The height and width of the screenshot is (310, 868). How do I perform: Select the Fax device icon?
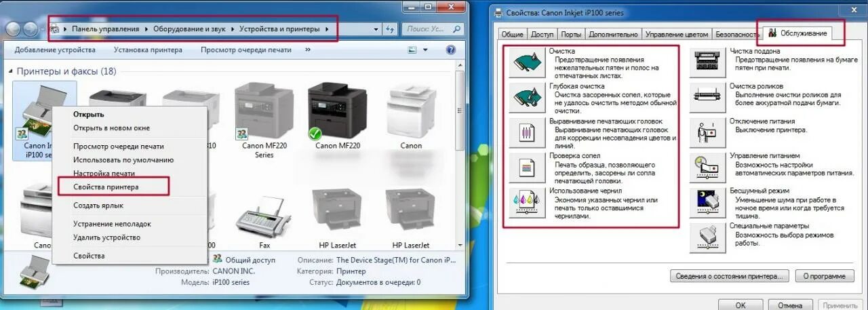point(263,216)
